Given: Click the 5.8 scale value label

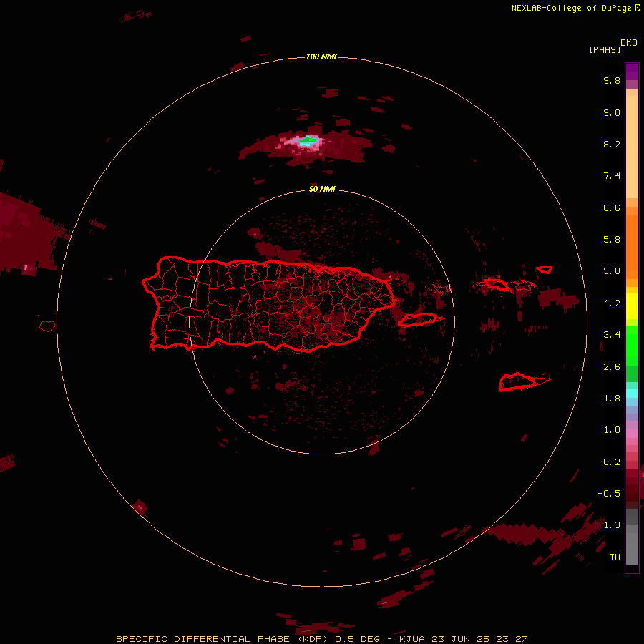Looking at the screenshot, I should (x=612, y=240).
